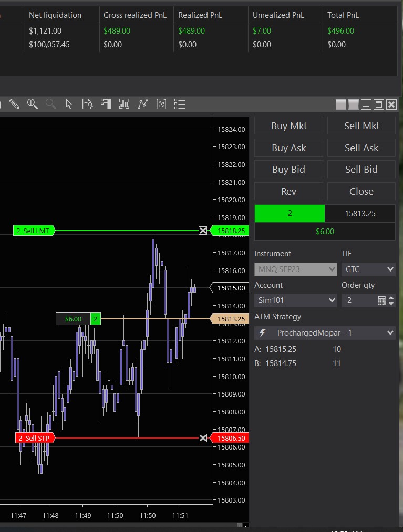Open the Data Box icon
Viewport: 403px width, 532px height.
87,104
